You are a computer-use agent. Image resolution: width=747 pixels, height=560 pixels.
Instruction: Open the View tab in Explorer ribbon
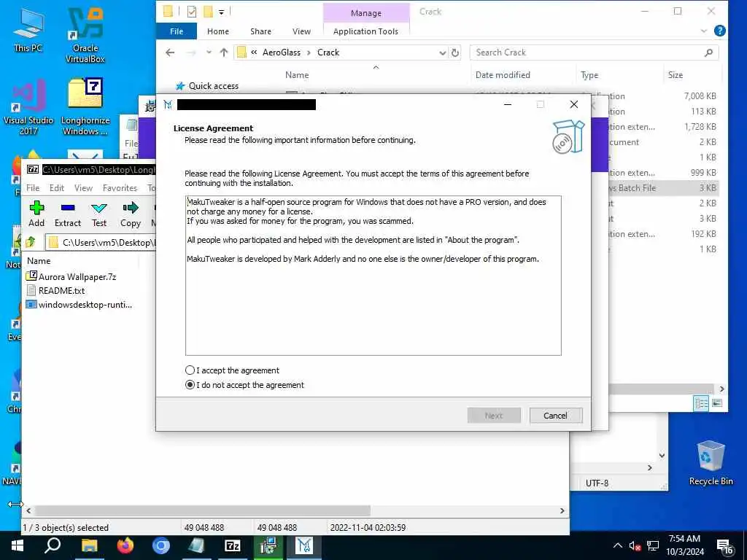coord(301,31)
